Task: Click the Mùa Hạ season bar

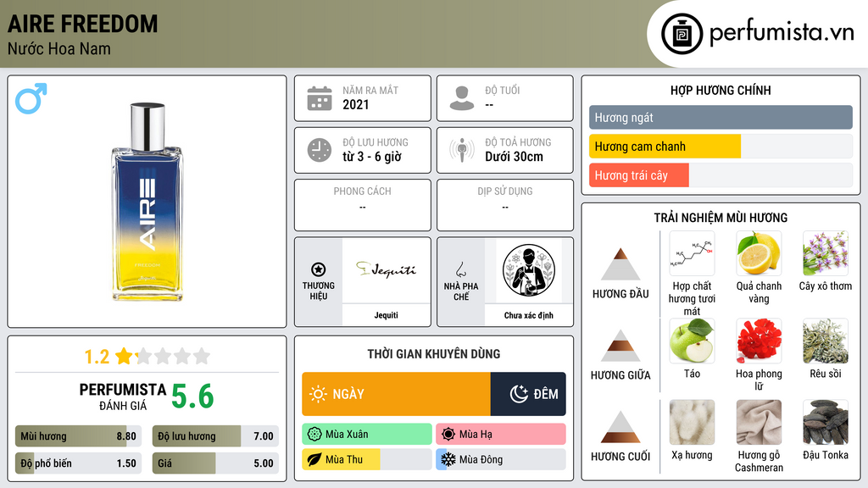Action: [501, 435]
